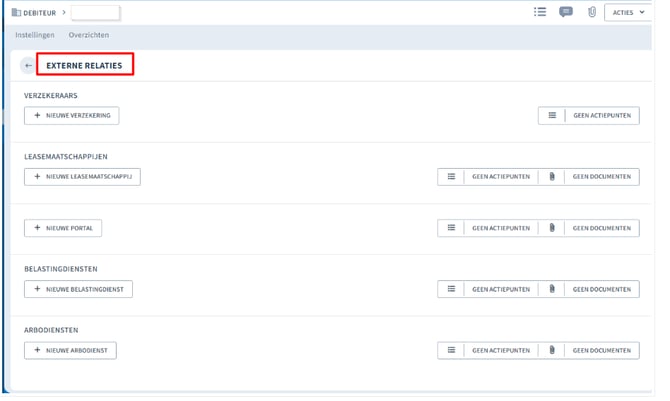This screenshot has width=670, height=401.
Task: Click list icon in the portal row
Action: coord(451,228)
